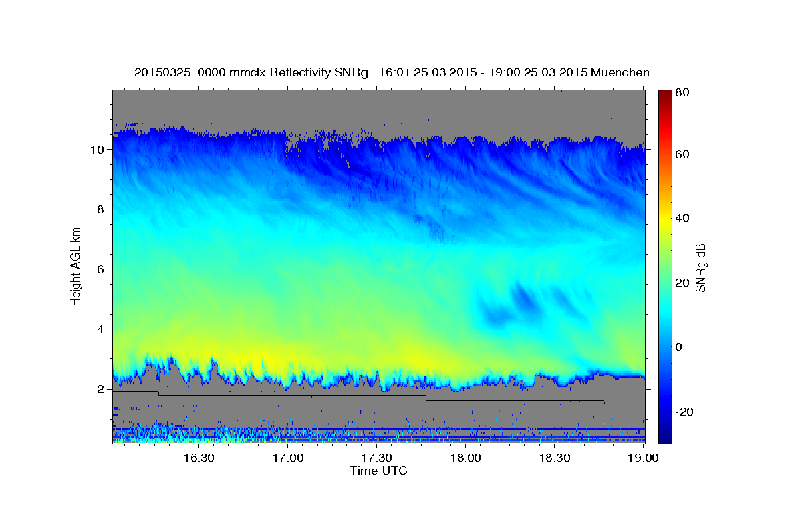
Task: Click the 'SNRg dB' colorbar label
Action: coord(700,267)
